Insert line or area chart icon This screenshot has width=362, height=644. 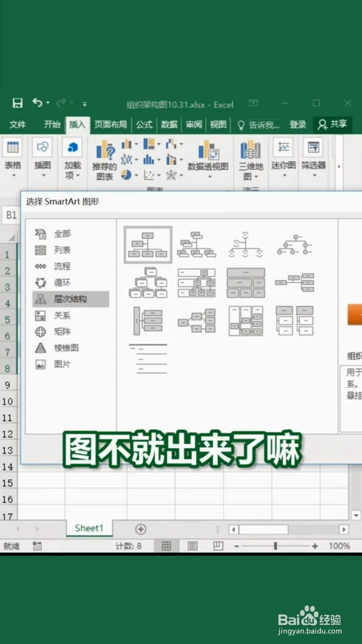pos(129,159)
